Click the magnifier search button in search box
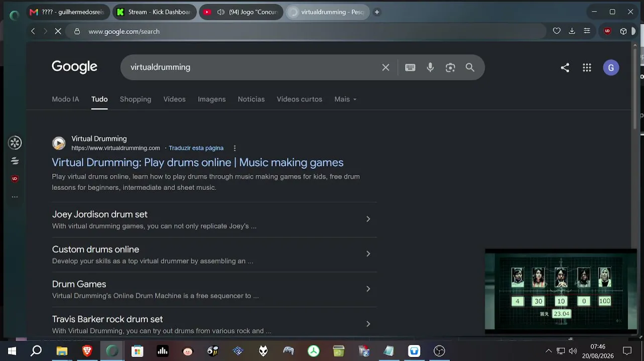 pyautogui.click(x=470, y=67)
